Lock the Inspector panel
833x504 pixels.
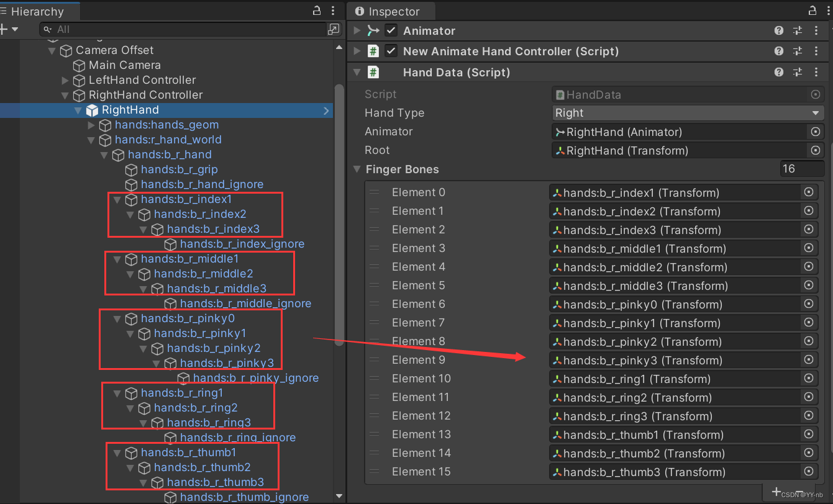coord(813,11)
